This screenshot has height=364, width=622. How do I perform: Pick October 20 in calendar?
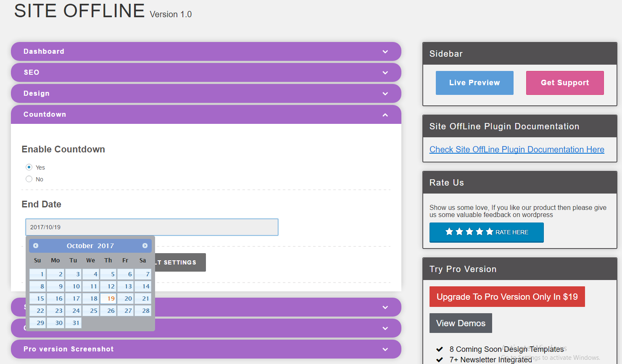[126, 299]
